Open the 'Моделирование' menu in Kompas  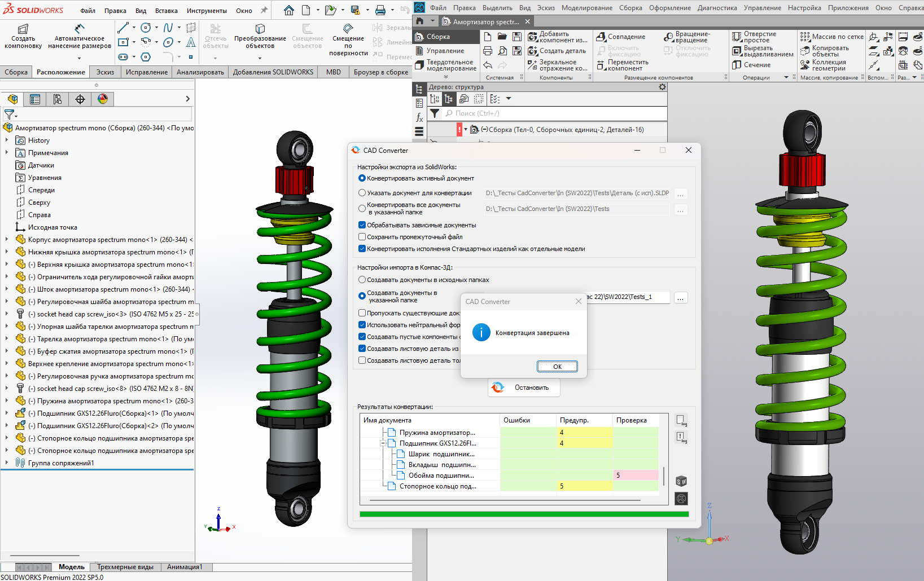coord(586,8)
